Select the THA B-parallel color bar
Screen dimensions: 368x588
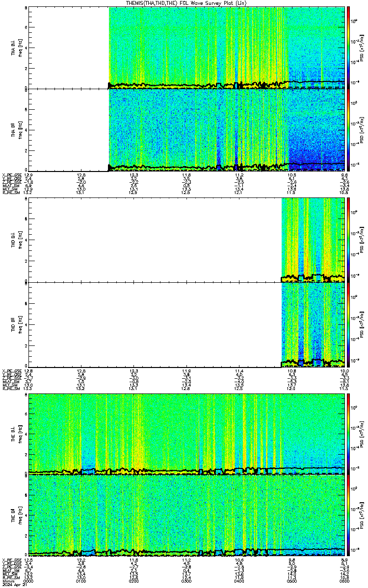[348, 130]
